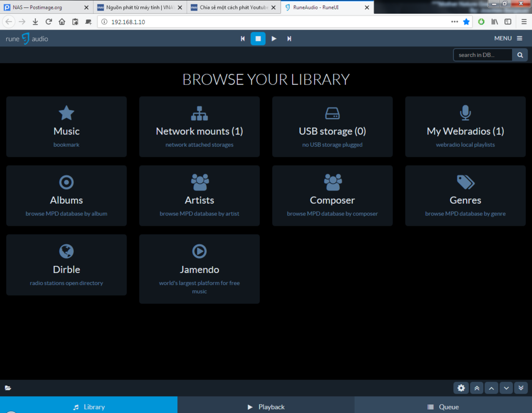
Task: Browse Artists people icon
Action: point(199,183)
